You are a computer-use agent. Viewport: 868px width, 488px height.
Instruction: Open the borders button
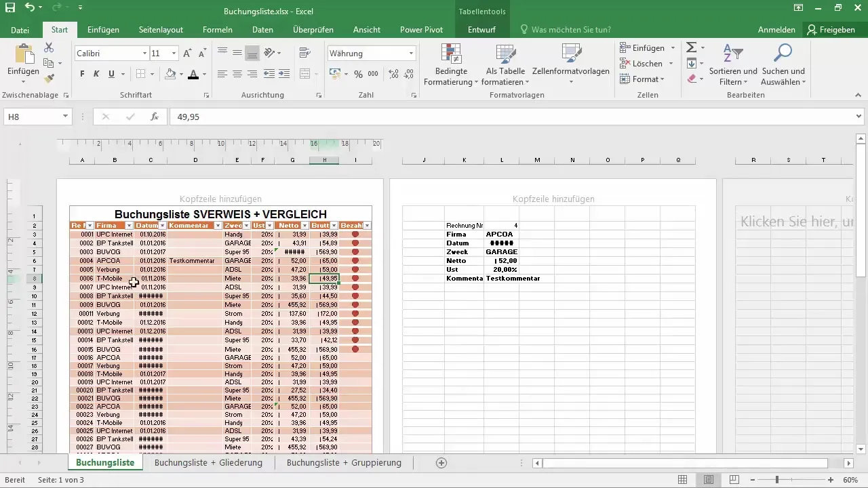click(140, 74)
